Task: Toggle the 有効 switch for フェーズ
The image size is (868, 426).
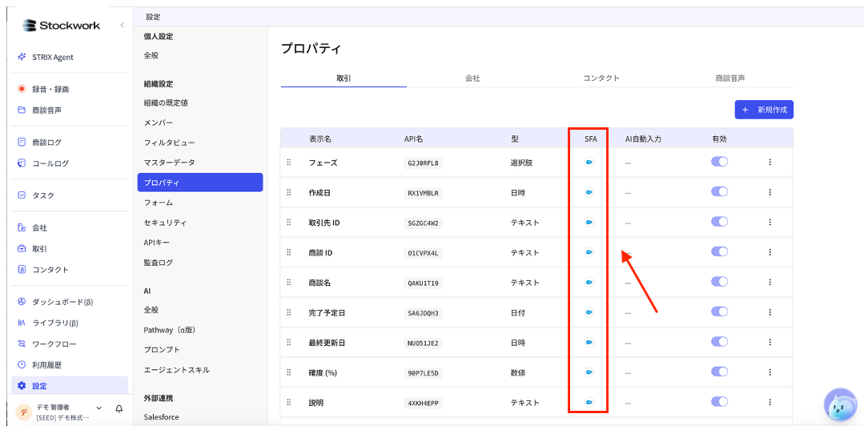Action: (x=719, y=162)
